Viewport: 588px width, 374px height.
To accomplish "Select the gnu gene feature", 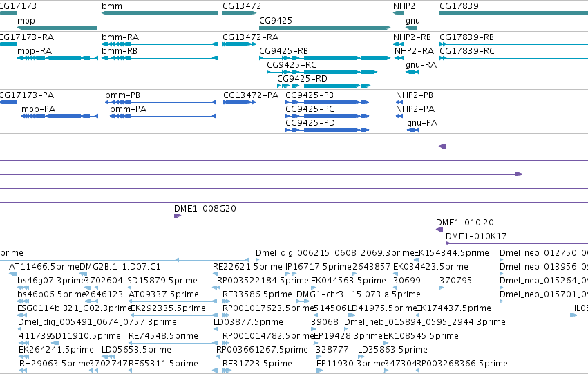I will (411, 28).
